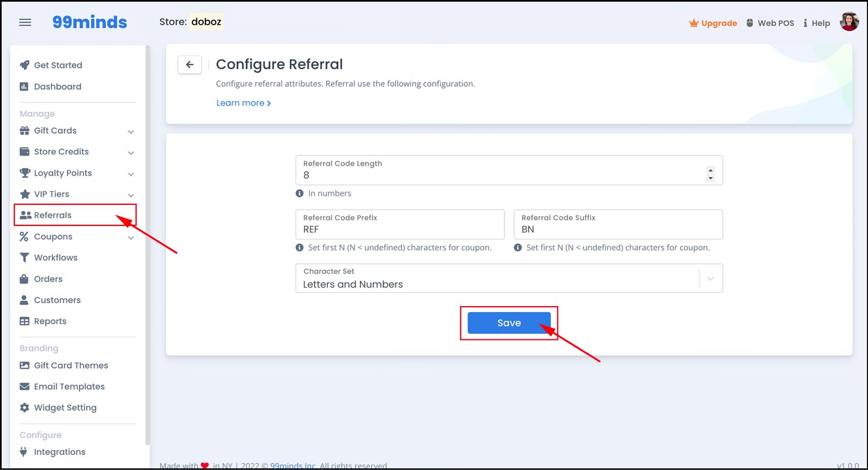Decrease Referral Code Length with down arrow
Viewport: 868px width, 470px height.
coord(711,178)
